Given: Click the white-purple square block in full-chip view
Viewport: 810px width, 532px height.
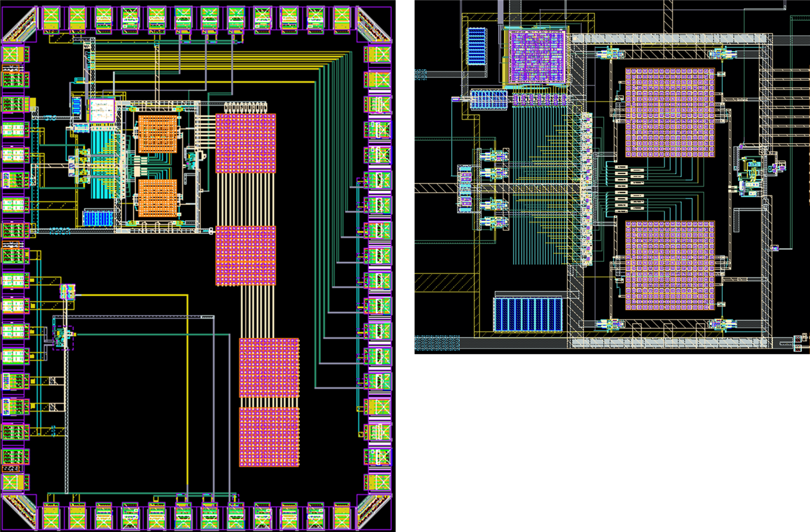Looking at the screenshot, I should [102, 110].
